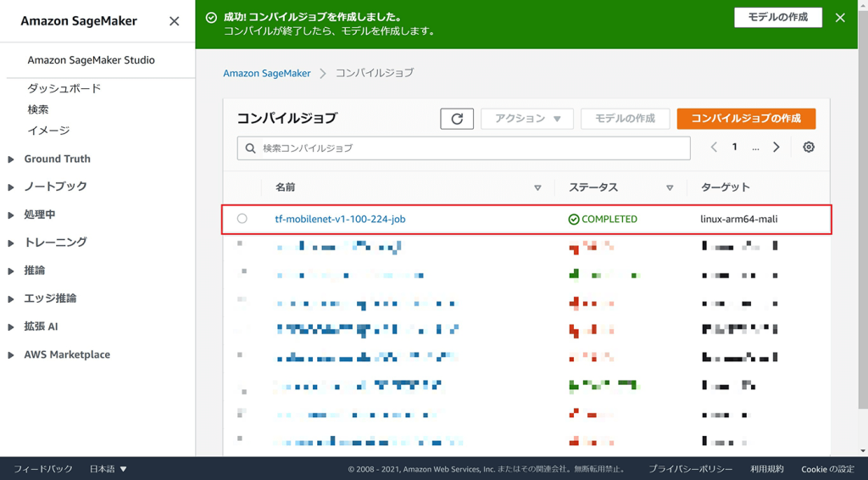Click page number 1

point(735,148)
